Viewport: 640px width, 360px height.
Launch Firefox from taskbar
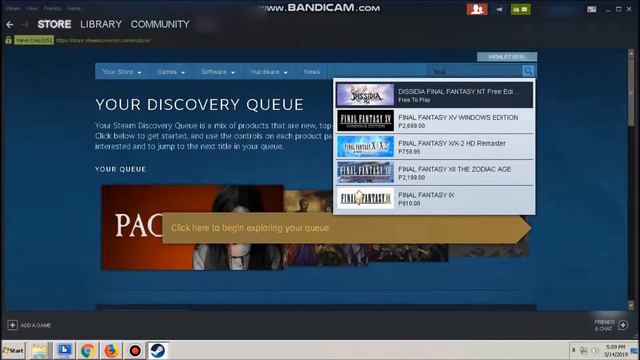[111, 350]
